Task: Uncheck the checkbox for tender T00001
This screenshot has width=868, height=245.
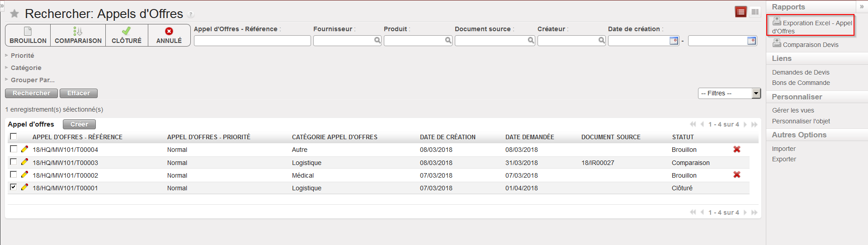Action: [x=14, y=187]
